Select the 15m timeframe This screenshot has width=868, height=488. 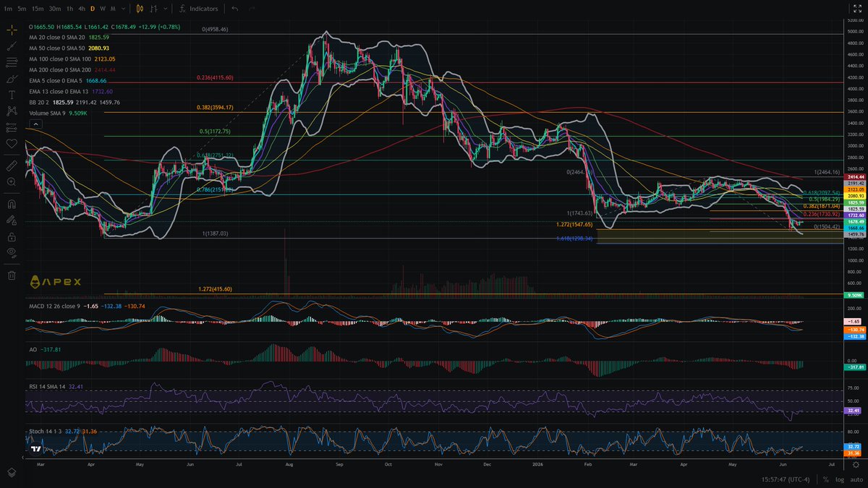click(x=38, y=9)
